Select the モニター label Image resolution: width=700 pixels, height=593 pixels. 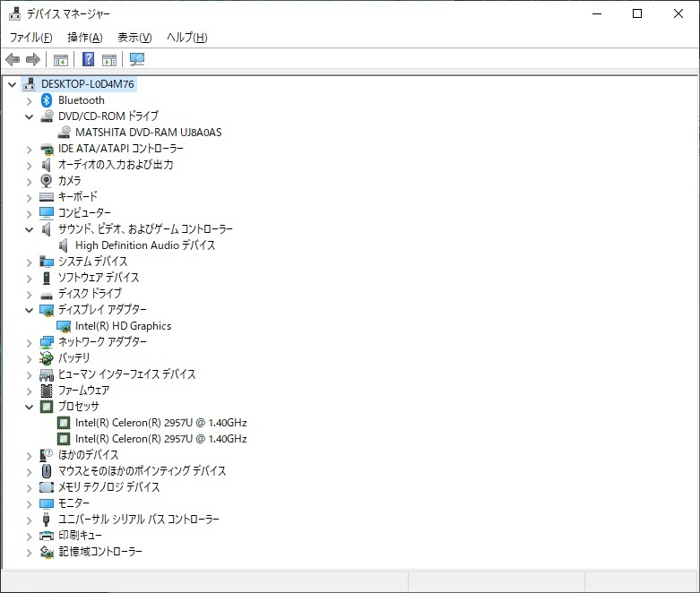pyautogui.click(x=73, y=503)
